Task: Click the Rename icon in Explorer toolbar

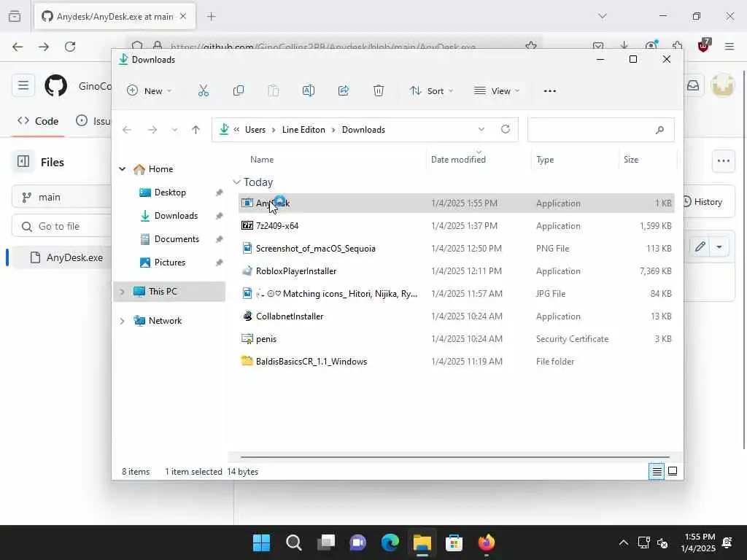Action: (x=309, y=90)
